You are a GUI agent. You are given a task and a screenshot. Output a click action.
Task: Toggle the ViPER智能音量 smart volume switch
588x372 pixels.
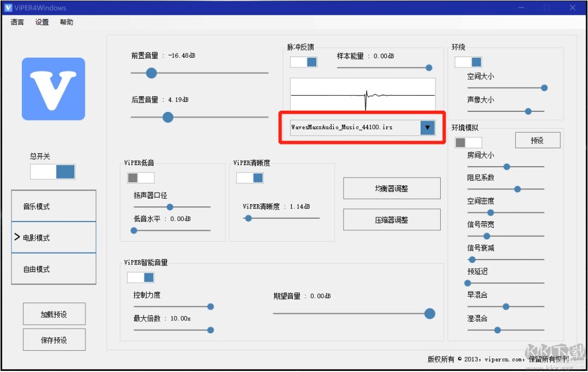click(x=140, y=277)
